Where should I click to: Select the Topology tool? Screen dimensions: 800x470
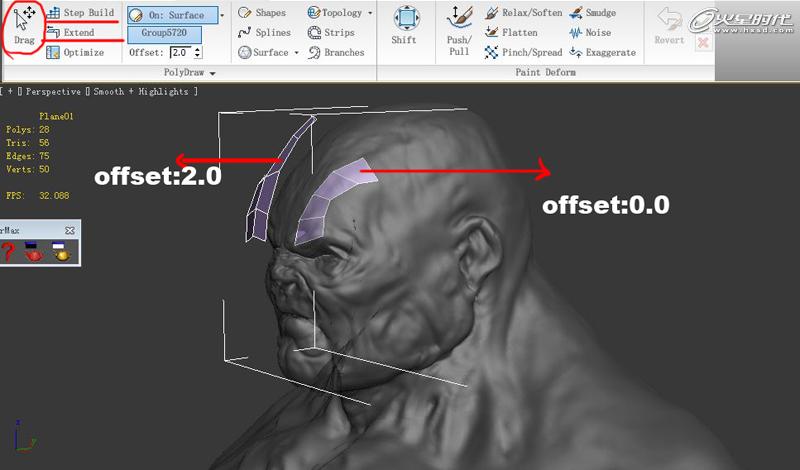point(335,13)
